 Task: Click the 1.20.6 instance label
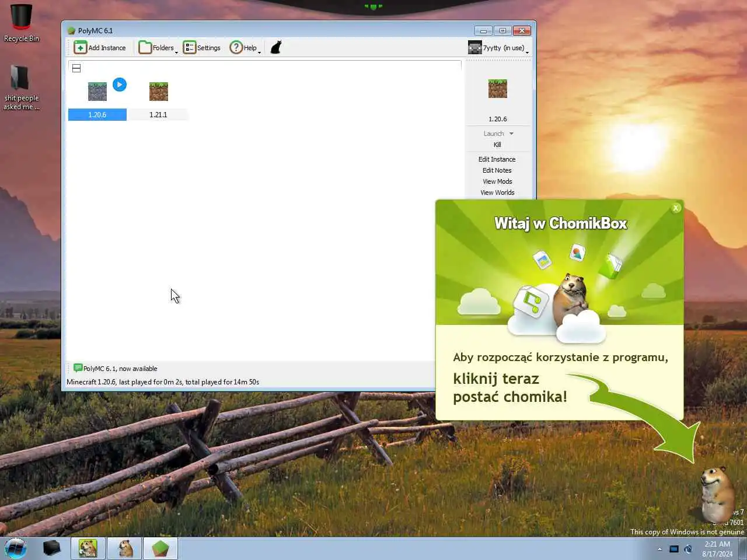pos(97,115)
